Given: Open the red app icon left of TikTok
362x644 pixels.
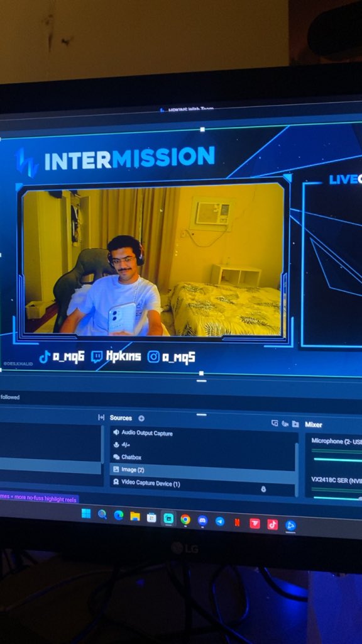Looking at the screenshot, I should [255, 523].
